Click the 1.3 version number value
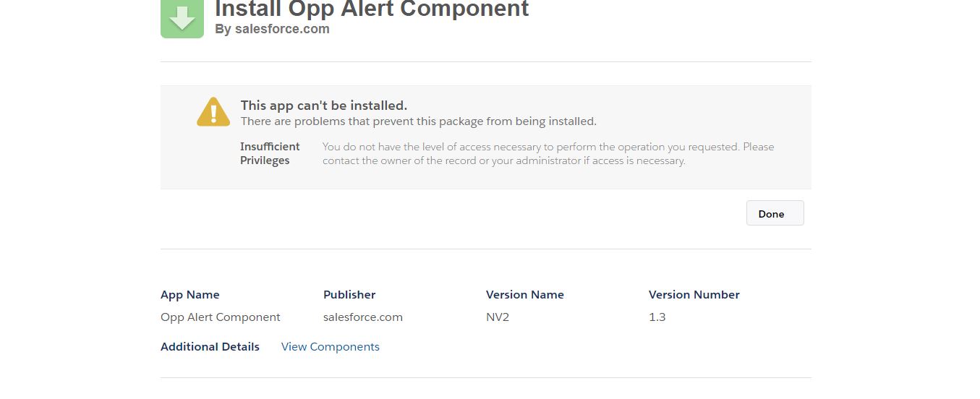The image size is (980, 399). click(x=657, y=317)
